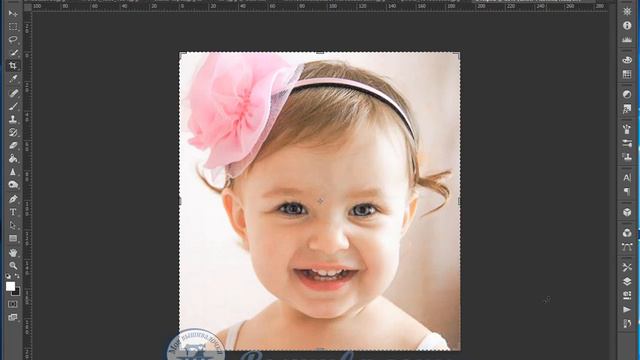Open the Brush Presets panel
This screenshot has height=360, width=640.
[627, 143]
